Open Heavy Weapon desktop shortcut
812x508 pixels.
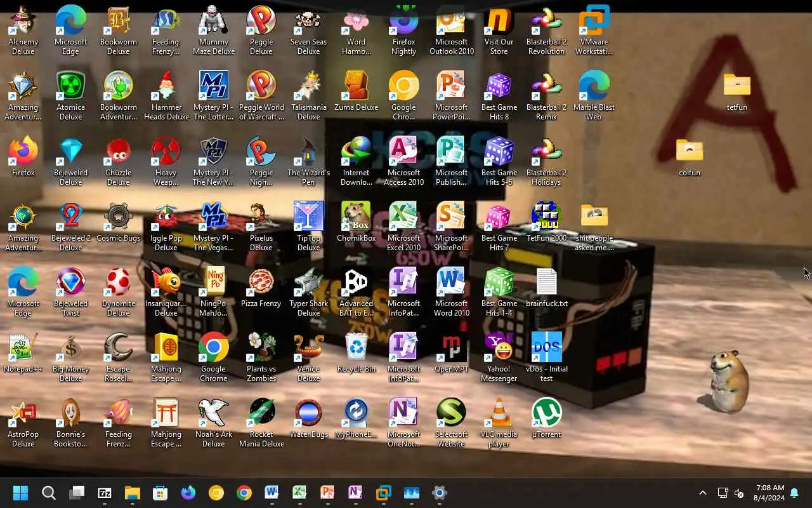point(166,161)
